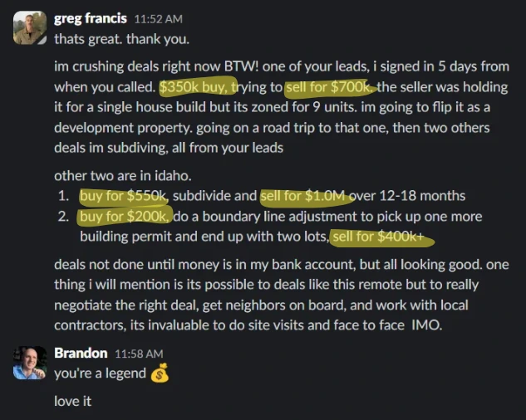Click the money bag emoji

160,373
